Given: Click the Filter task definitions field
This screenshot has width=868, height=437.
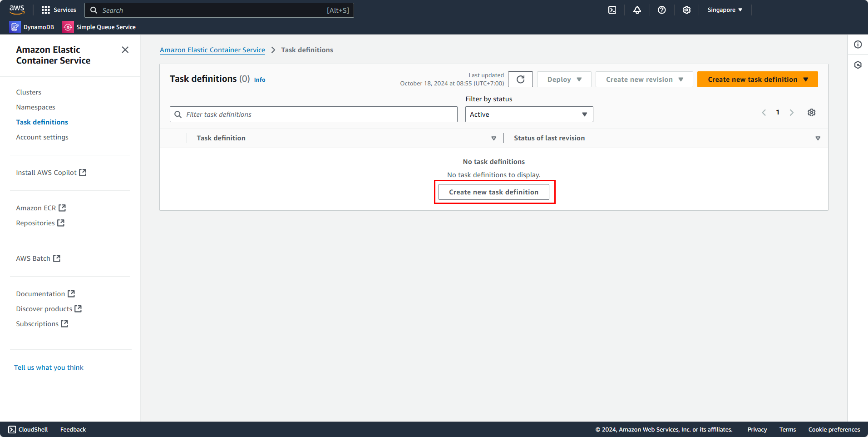Looking at the screenshot, I should 314,114.
